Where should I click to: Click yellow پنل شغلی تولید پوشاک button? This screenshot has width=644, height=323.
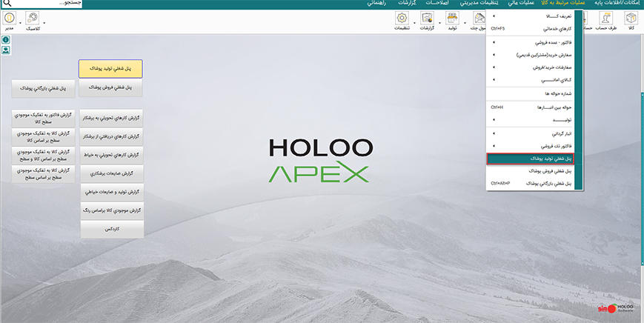coord(110,69)
